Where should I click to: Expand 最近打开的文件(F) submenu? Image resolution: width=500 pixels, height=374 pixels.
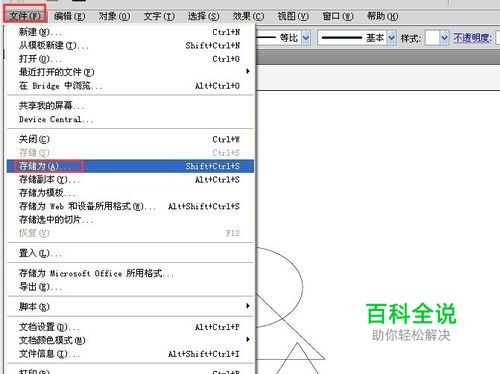130,72
